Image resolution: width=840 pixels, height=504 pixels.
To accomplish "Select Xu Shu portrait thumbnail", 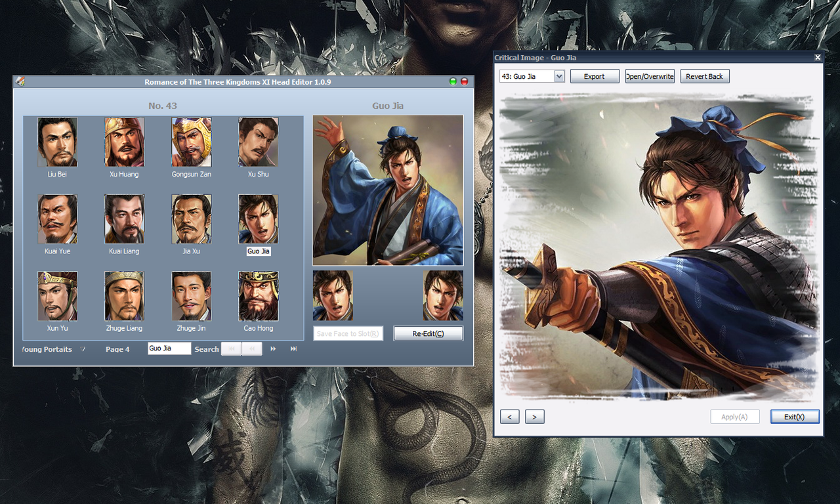I will 258,142.
